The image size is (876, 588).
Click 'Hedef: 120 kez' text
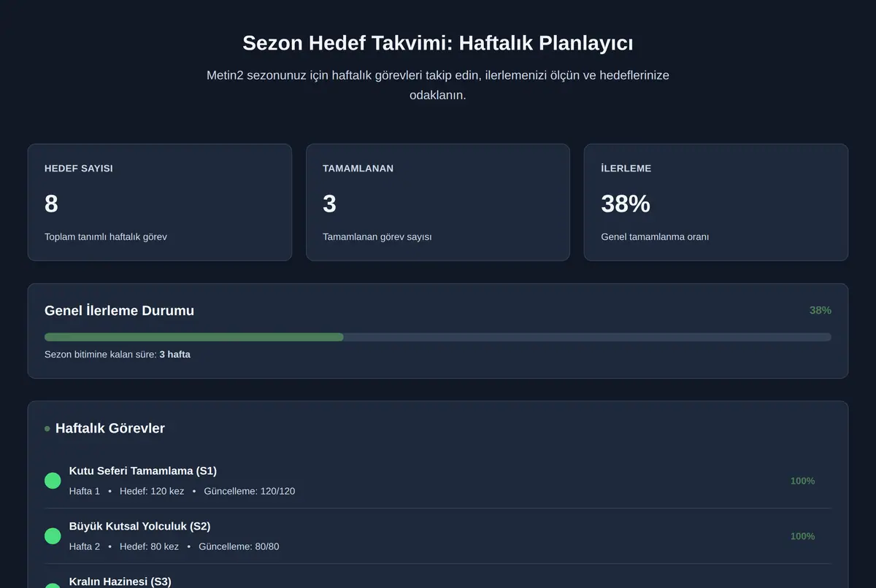point(152,491)
